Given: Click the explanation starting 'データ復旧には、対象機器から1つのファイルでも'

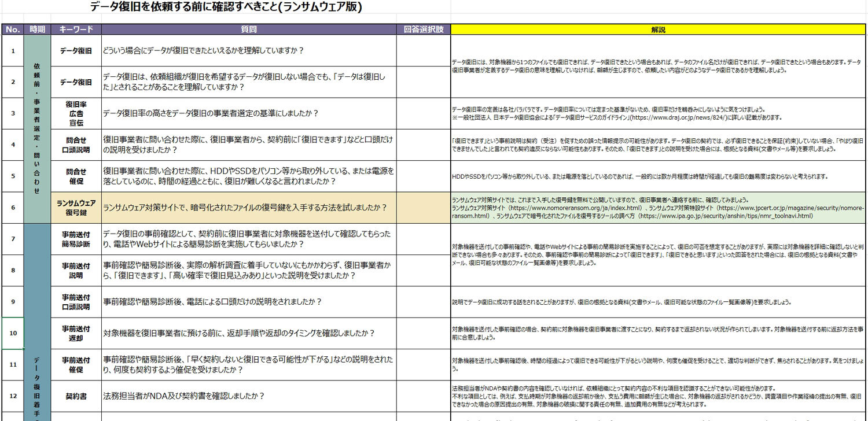Looking at the screenshot, I should click(x=659, y=67).
